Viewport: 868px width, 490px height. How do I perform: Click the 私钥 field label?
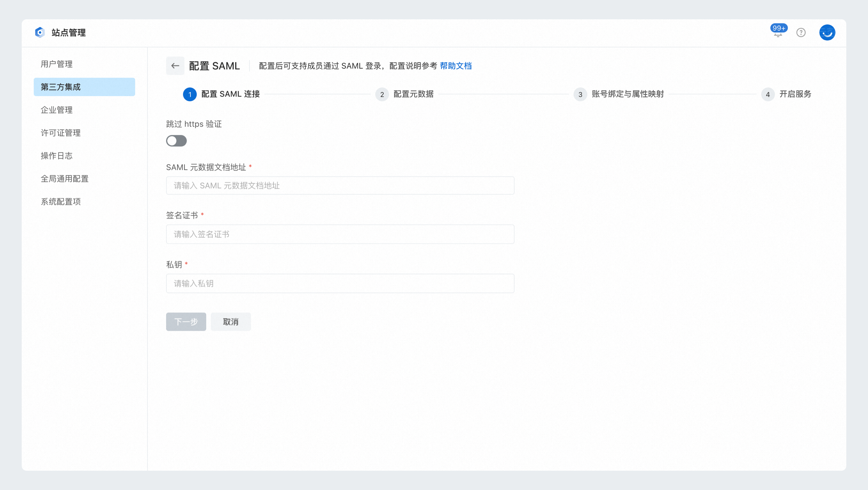(174, 265)
